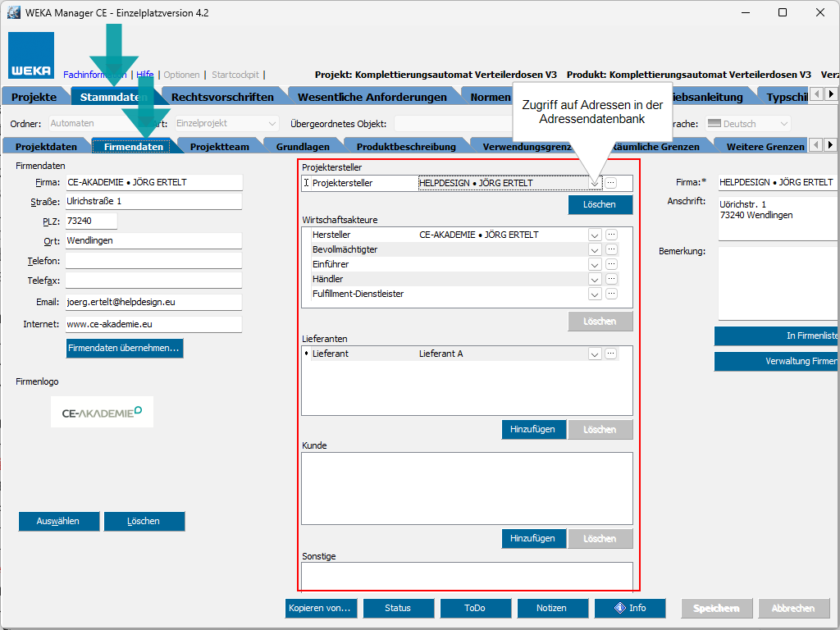
Task: Open the Projektteam sub-tab
Action: [219, 147]
